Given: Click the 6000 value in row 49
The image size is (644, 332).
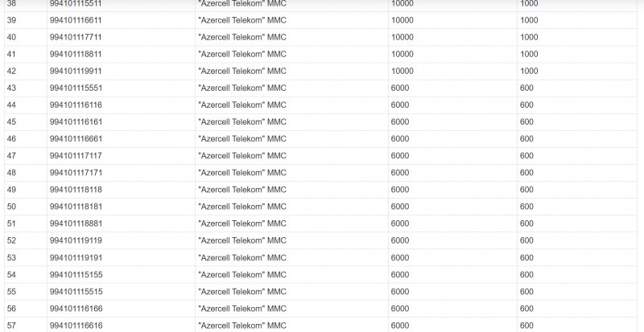Looking at the screenshot, I should point(400,190).
